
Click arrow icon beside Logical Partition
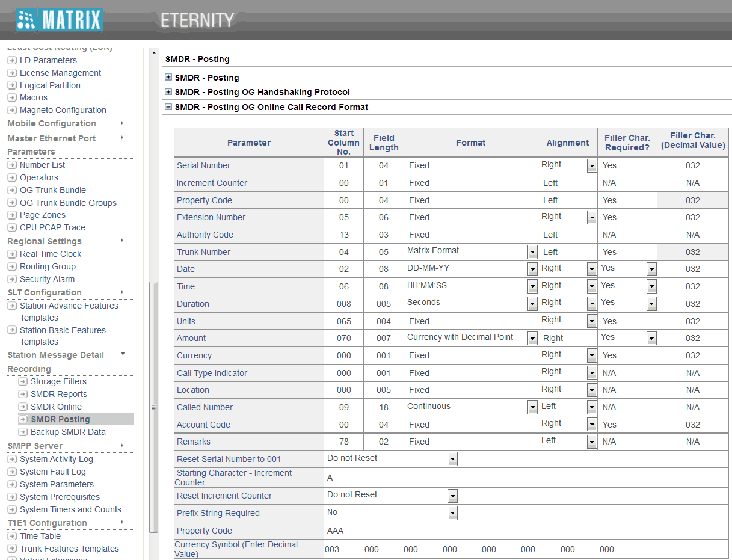(12, 85)
